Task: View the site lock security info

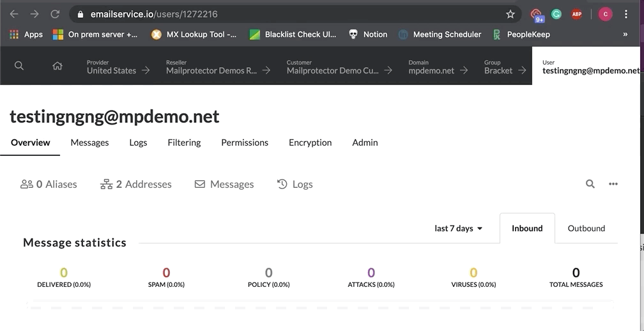Action: point(80,14)
